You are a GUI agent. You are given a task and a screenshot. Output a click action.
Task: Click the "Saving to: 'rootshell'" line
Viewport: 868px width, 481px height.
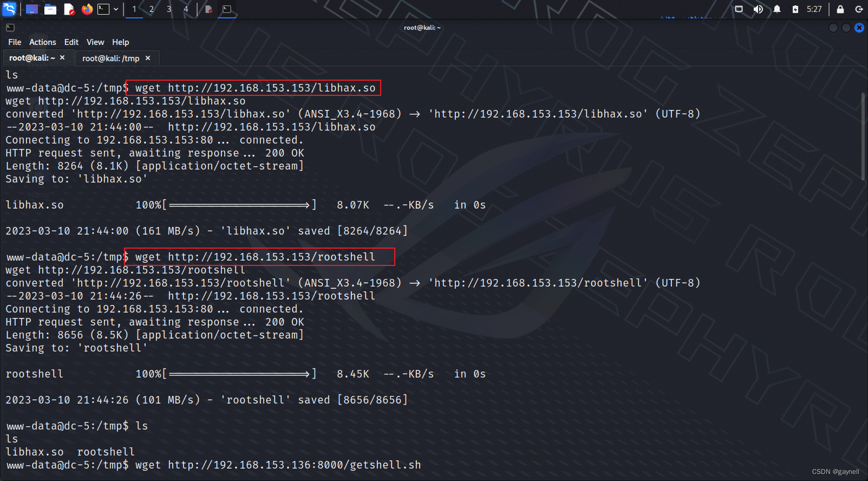pos(76,348)
